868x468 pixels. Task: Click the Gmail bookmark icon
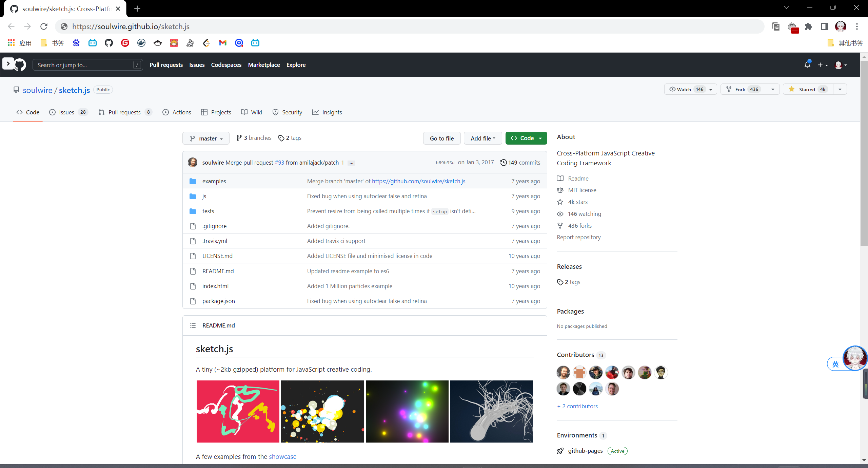coord(222,43)
